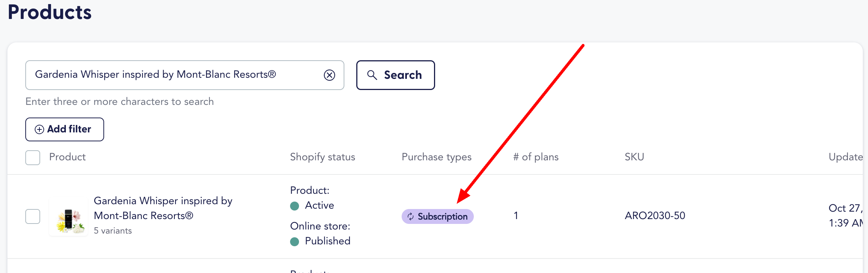Viewport: 868px width, 273px height.
Task: Clear the product search field text
Action: (x=329, y=75)
